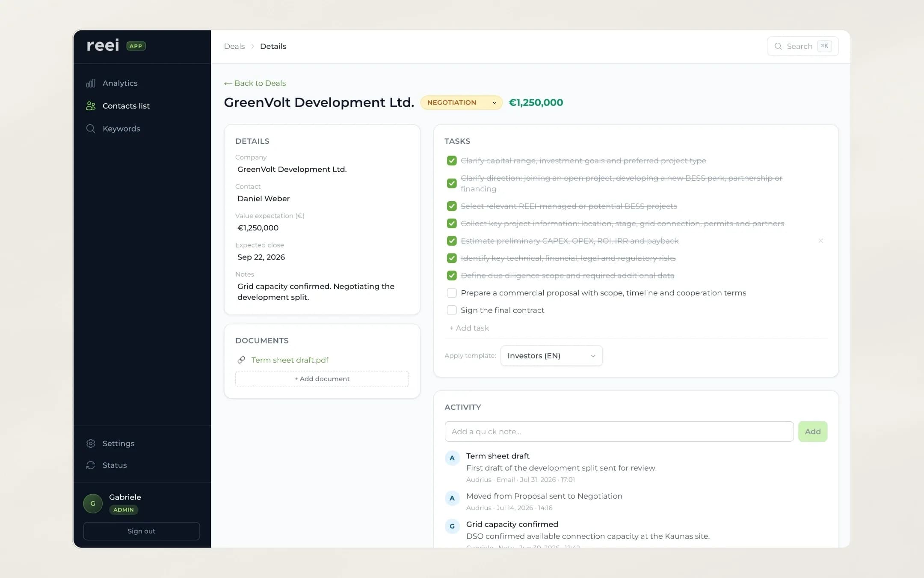Click the green €1,250,000 deal amount
924x578 pixels.
coord(536,102)
